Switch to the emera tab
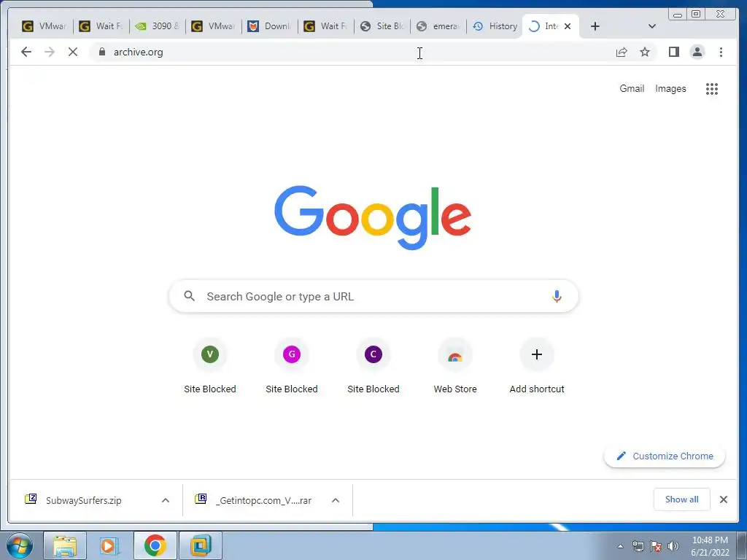Viewport: 747px width, 560px height. point(438,26)
